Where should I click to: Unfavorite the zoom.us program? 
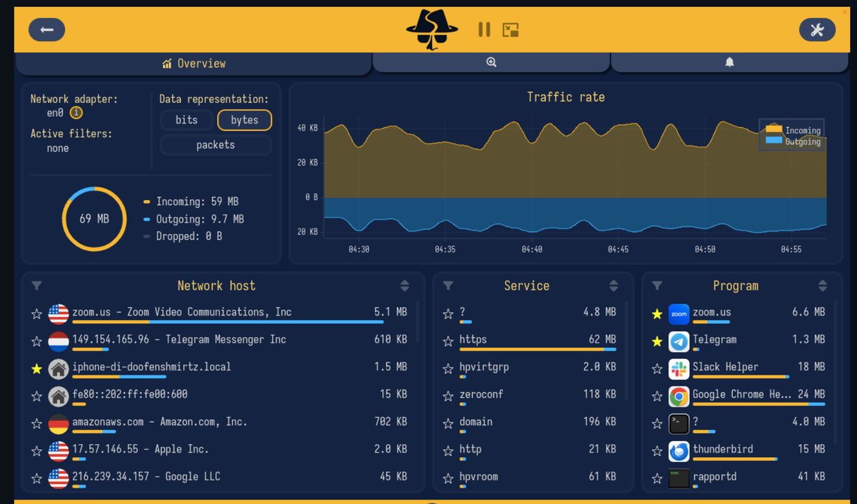657,314
